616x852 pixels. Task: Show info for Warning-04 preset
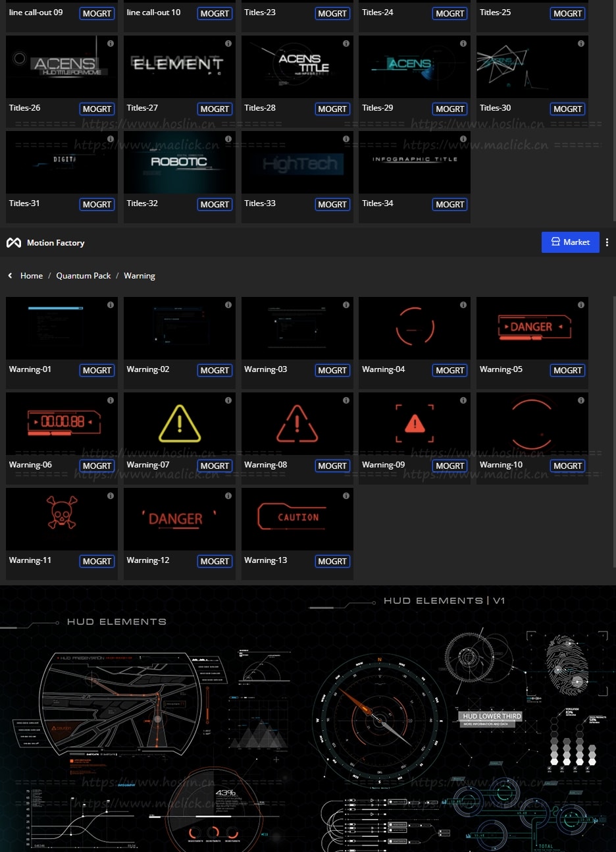tap(463, 305)
